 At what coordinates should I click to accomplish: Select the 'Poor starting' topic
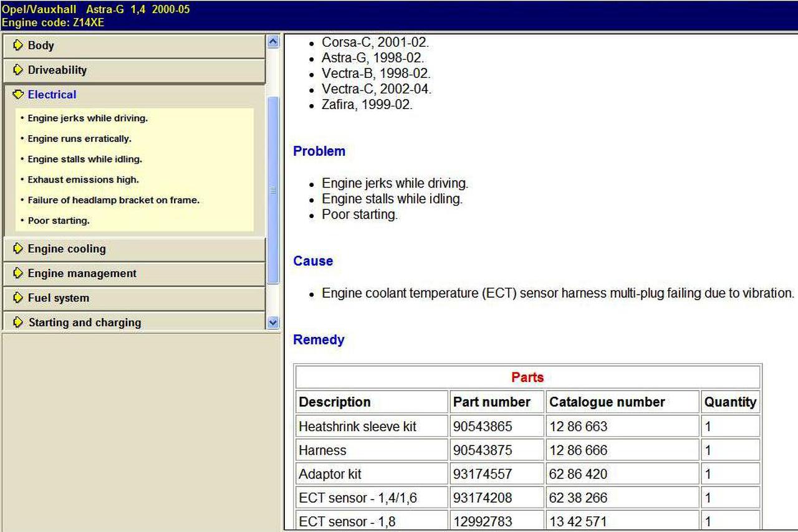[x=59, y=221]
